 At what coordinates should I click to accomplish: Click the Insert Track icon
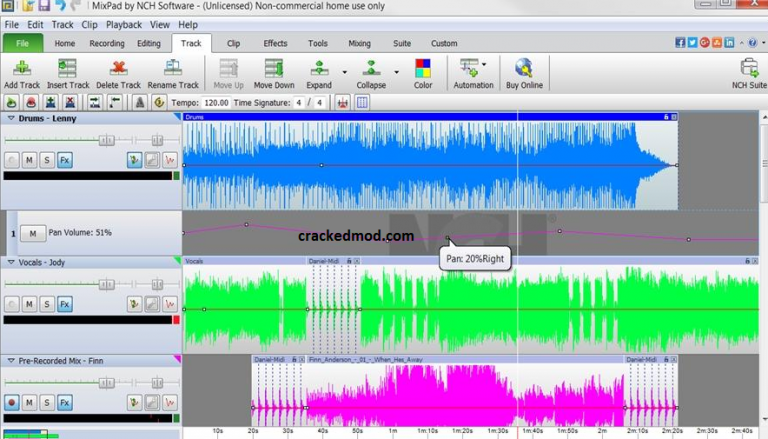tap(67, 68)
